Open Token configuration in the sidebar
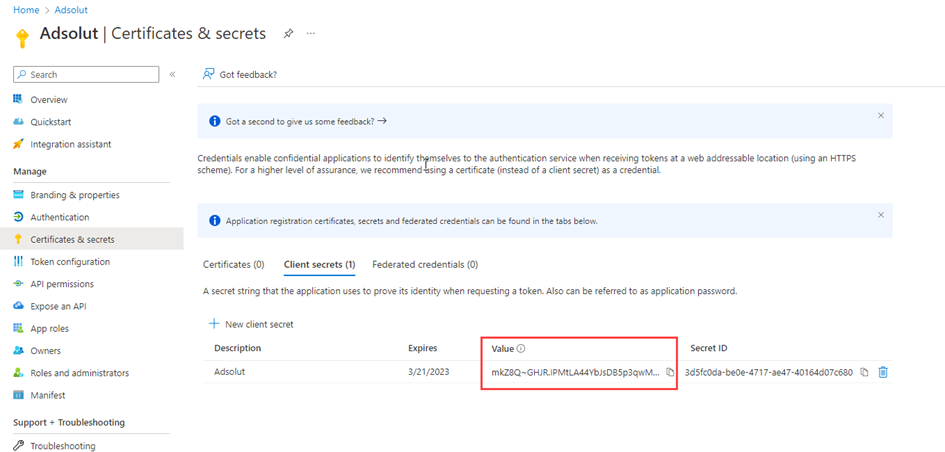945x452 pixels. (70, 262)
